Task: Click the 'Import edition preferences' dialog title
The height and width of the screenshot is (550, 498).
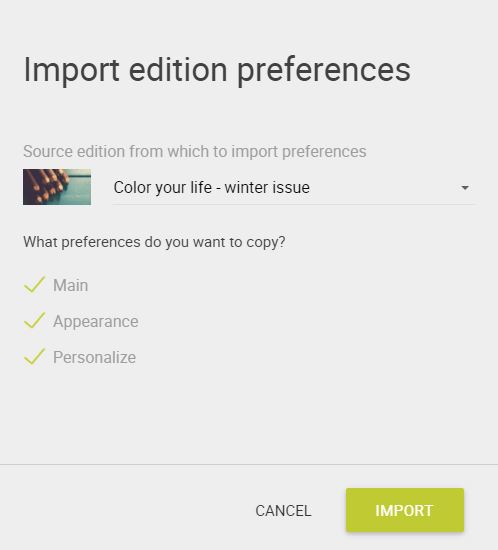Action: point(217,71)
